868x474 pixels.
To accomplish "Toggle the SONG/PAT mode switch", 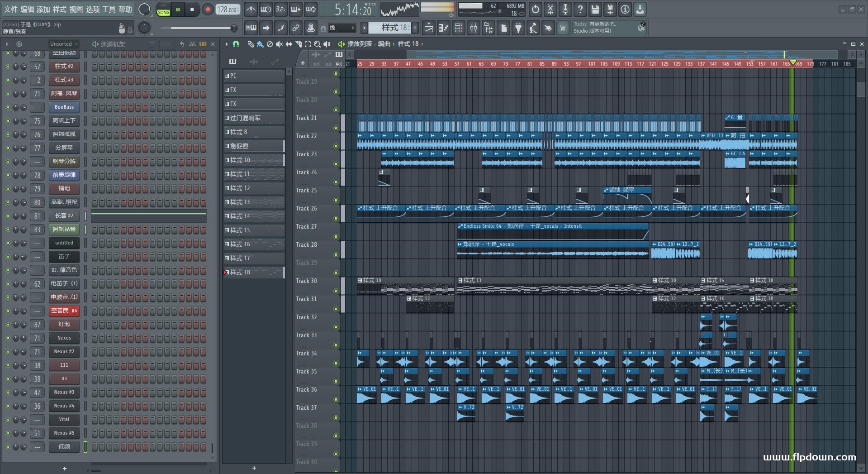I will click(x=163, y=10).
